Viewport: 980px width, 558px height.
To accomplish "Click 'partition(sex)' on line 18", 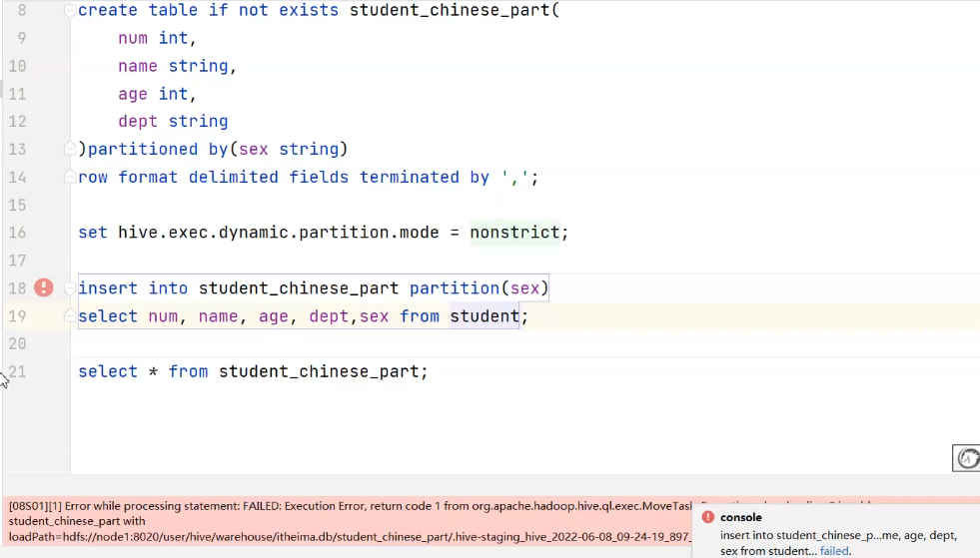I will click(x=479, y=288).
